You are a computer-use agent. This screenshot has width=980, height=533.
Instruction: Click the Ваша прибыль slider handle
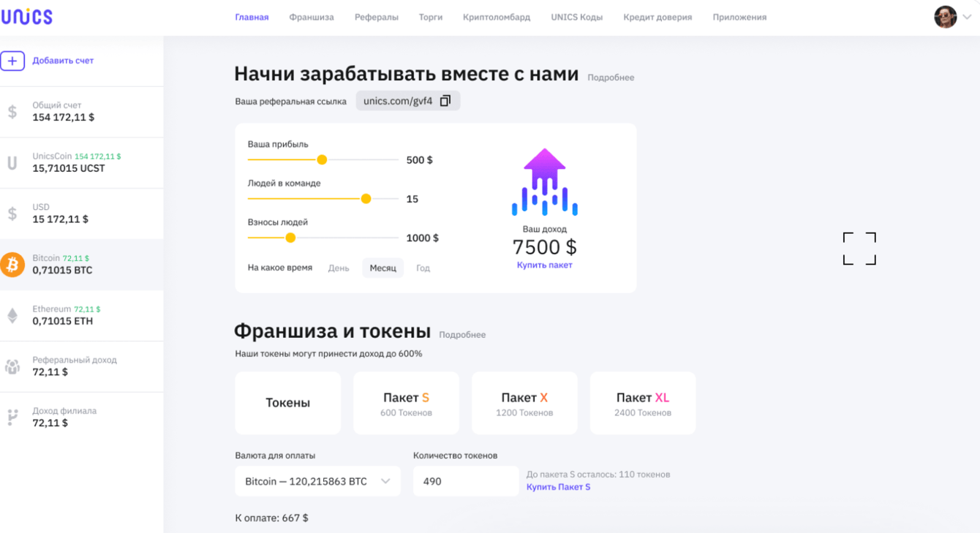322,159
